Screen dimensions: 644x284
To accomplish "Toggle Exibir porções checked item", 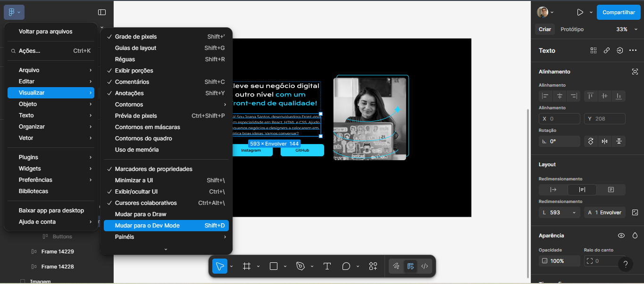I will [166, 71].
